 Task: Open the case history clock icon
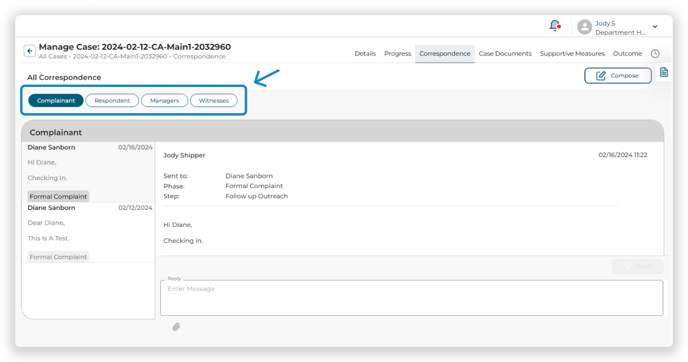655,54
